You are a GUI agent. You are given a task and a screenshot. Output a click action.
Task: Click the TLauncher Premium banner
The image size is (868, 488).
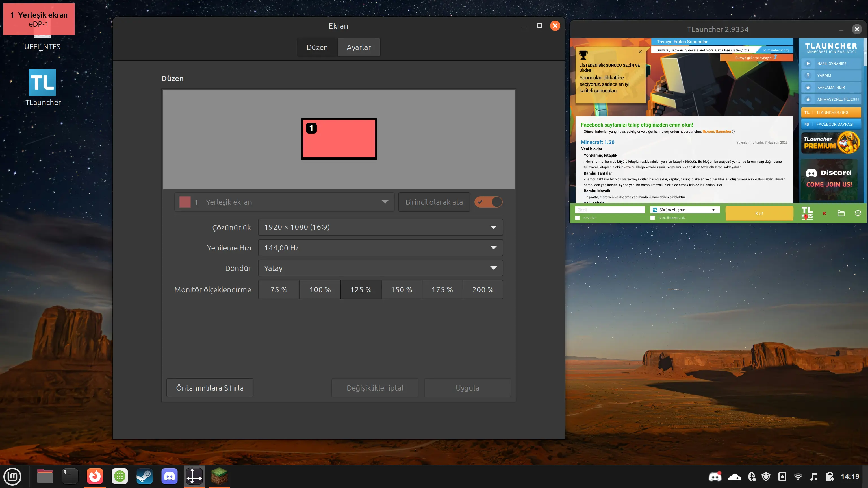click(x=831, y=143)
